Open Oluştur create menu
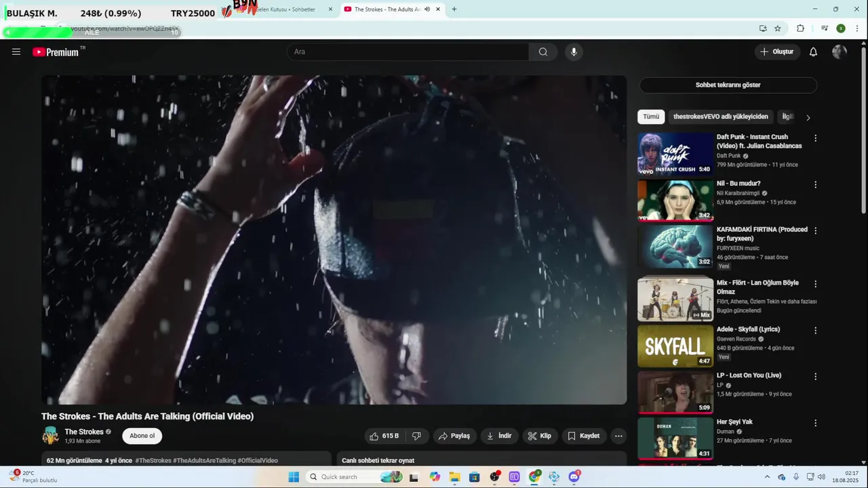 (x=777, y=52)
